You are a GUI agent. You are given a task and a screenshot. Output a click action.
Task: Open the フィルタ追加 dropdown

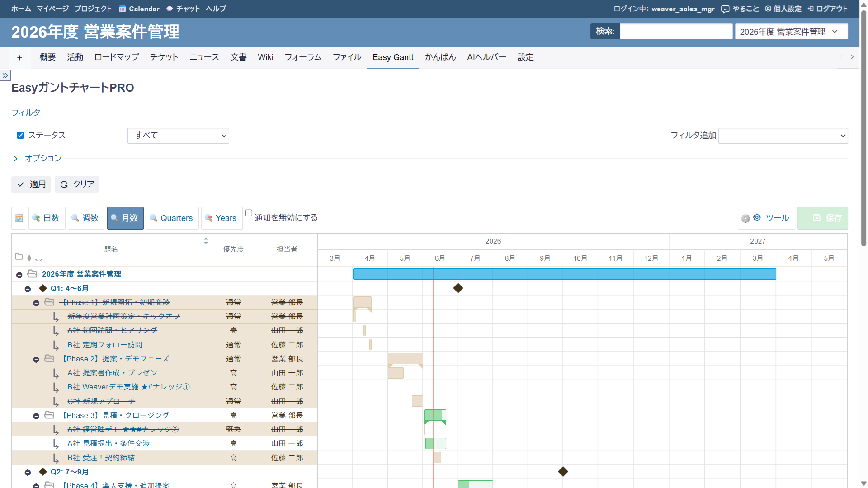pos(783,136)
